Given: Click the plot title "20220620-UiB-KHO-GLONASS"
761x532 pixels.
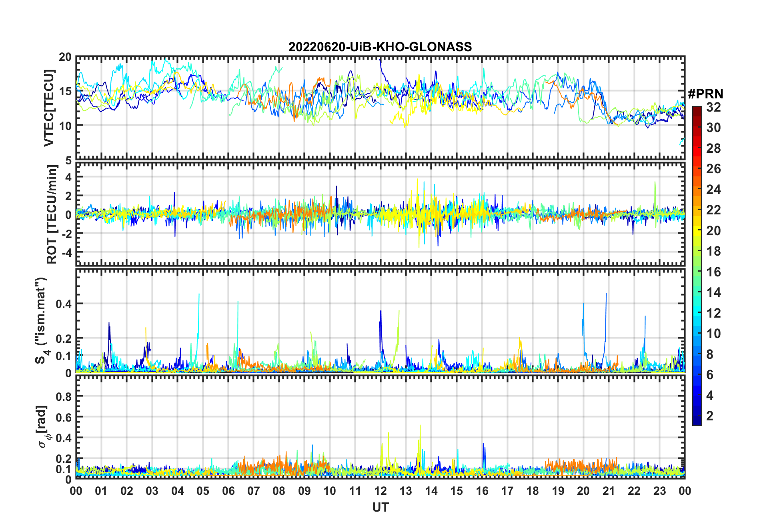Looking at the screenshot, I should (380, 47).
